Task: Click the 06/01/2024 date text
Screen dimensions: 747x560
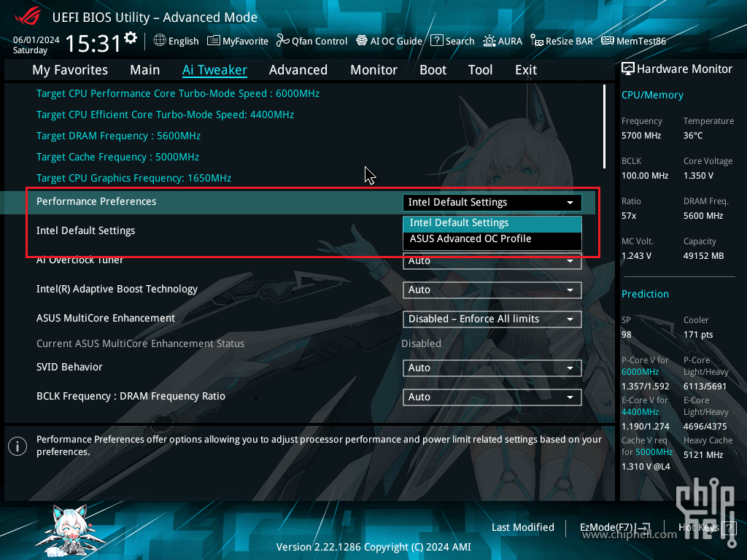Action: (36, 39)
